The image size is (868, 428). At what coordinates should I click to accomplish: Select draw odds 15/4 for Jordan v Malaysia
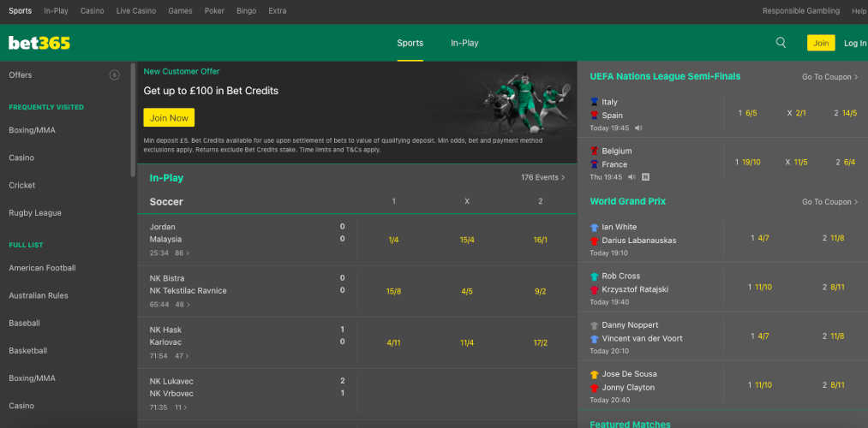pyautogui.click(x=467, y=240)
